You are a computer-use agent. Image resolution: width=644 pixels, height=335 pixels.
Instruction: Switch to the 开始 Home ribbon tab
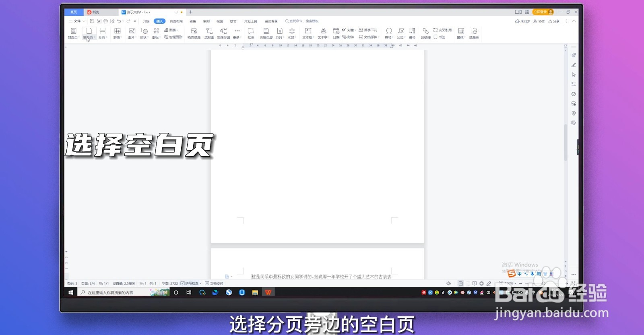point(146,21)
